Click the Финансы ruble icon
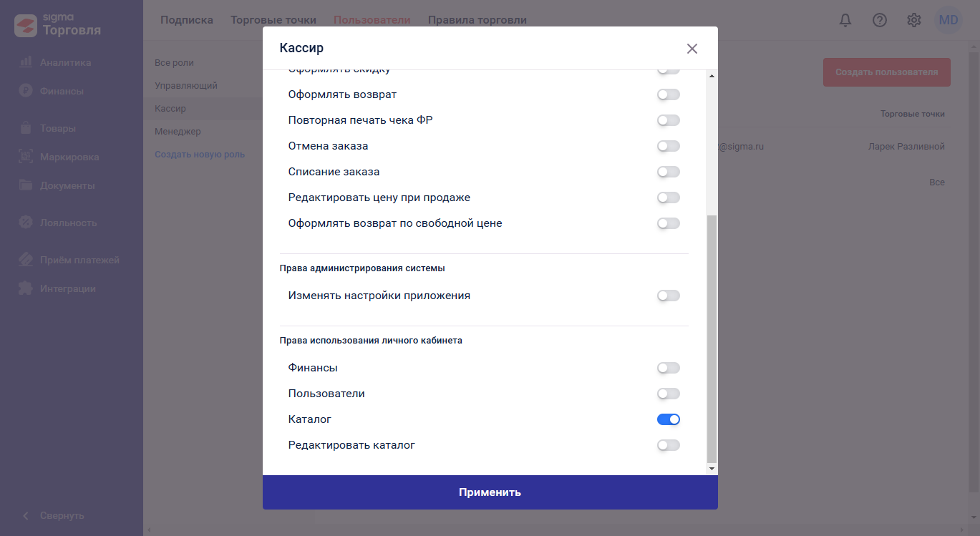Image resolution: width=980 pixels, height=536 pixels. (26, 91)
